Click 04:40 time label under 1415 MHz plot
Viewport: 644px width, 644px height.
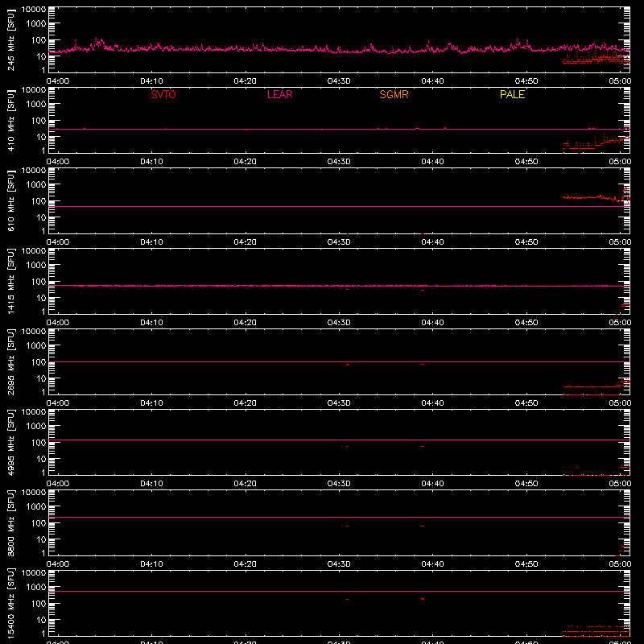tap(432, 323)
